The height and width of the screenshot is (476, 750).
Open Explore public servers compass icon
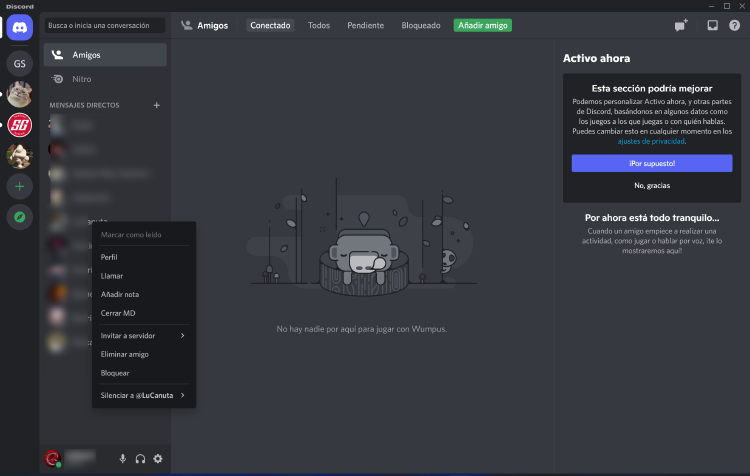(x=19, y=216)
